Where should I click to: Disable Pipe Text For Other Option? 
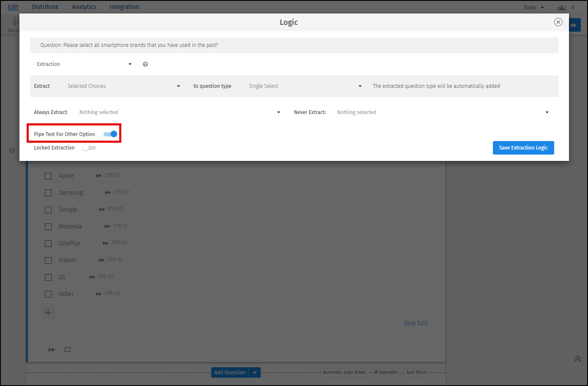click(109, 134)
